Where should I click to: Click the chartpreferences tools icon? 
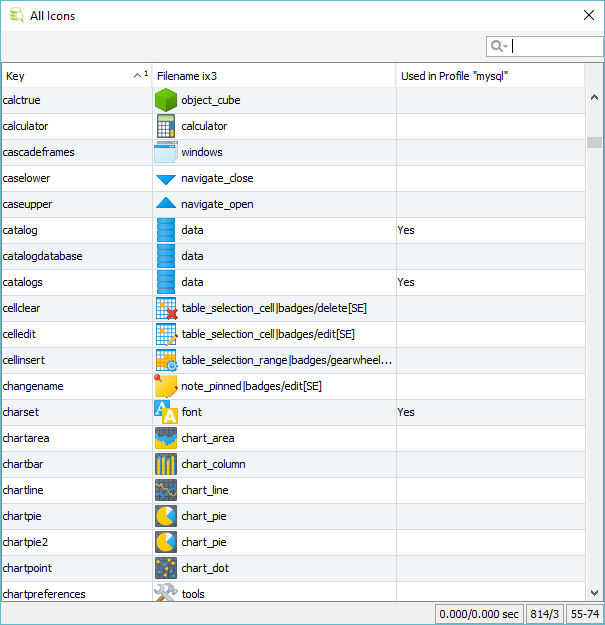point(166,593)
